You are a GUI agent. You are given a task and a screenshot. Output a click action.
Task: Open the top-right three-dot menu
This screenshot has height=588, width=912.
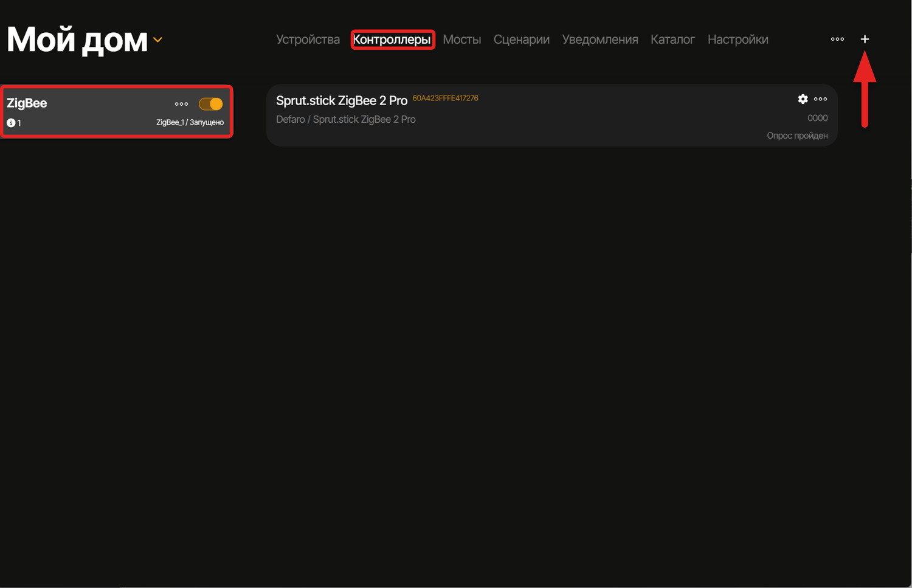click(x=837, y=40)
